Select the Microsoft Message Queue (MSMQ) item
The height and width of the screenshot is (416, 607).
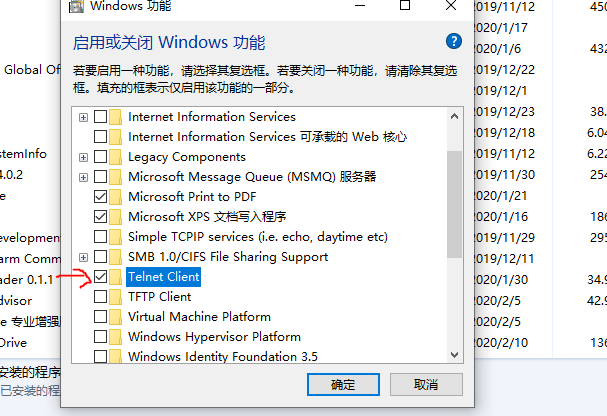click(x=252, y=177)
